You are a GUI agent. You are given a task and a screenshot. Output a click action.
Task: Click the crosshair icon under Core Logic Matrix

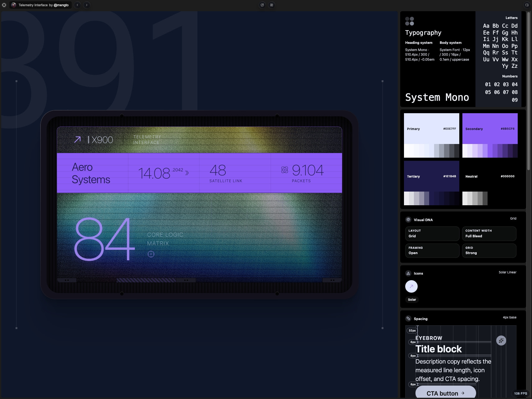151,254
